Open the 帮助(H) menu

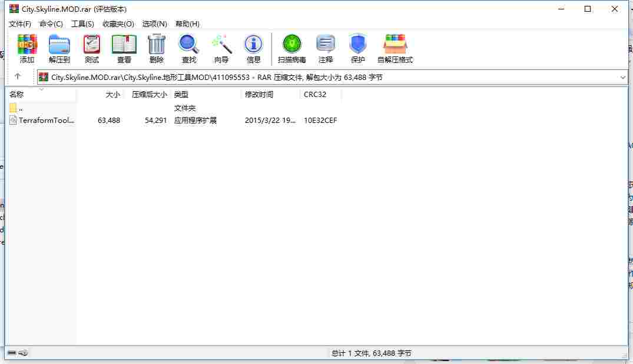click(x=187, y=24)
